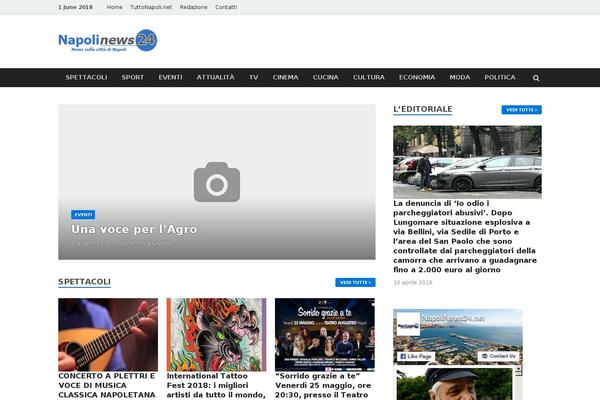Open the CULTURA category

click(369, 77)
